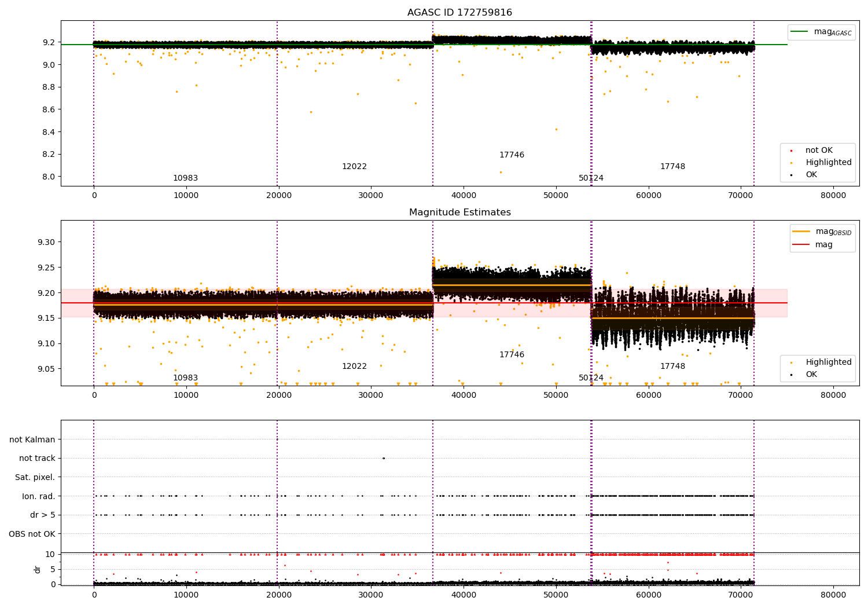This screenshot has width=868, height=608.
Task: Click the orange mag OBSID legend line
Action: tap(801, 231)
